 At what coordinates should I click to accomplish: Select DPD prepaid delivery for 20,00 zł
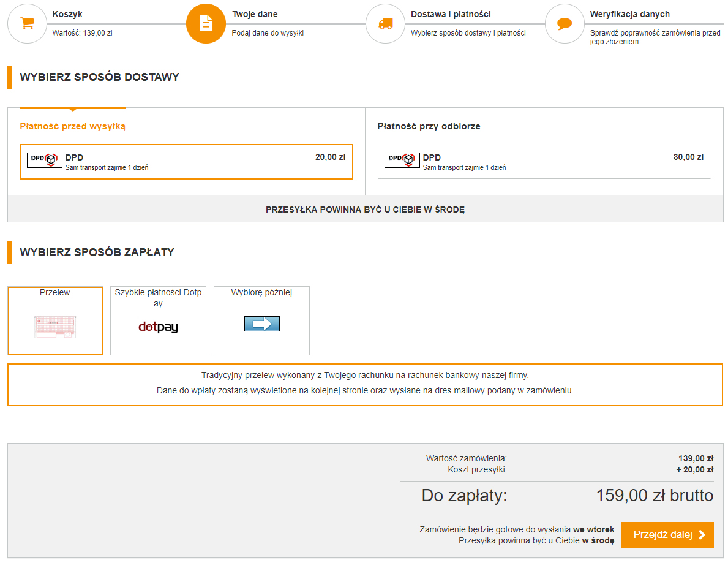[186, 162]
